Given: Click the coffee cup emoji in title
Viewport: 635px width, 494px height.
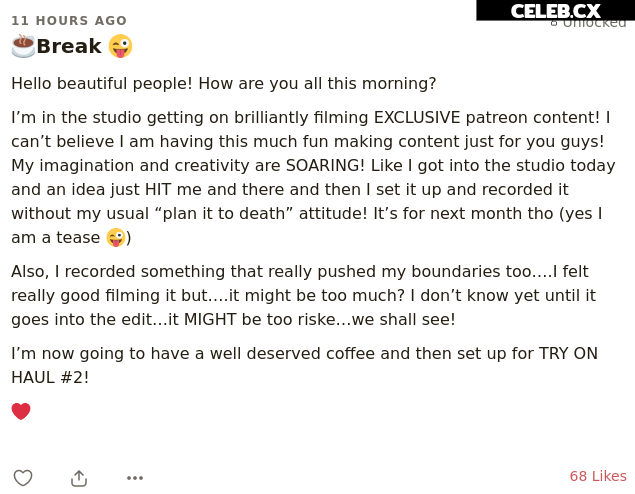Looking at the screenshot, I should [x=23, y=46].
